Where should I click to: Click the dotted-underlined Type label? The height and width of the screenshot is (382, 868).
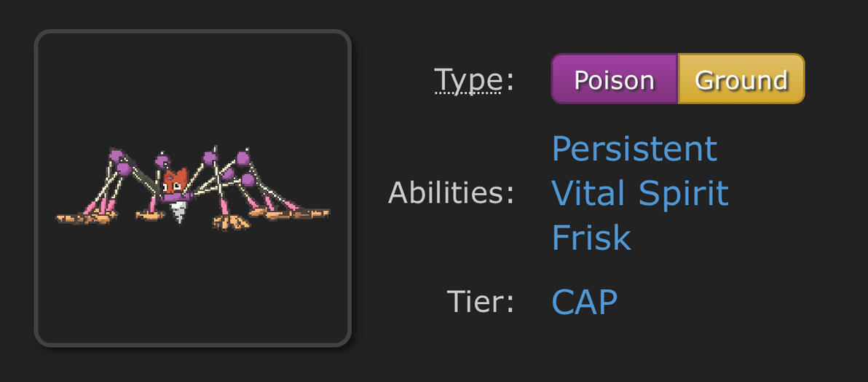coord(468,79)
